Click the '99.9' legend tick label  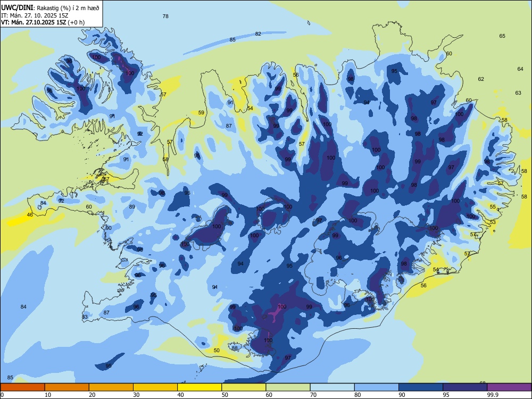coord(493,395)
